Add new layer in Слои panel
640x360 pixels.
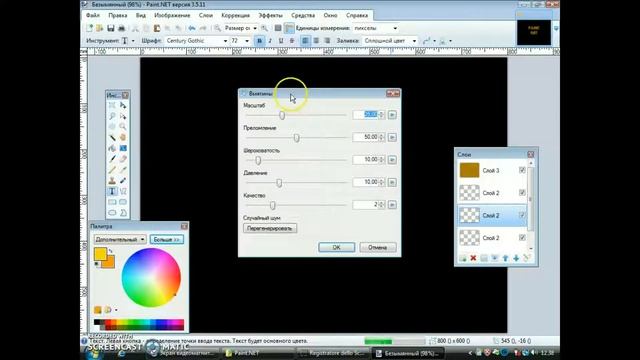point(462,258)
